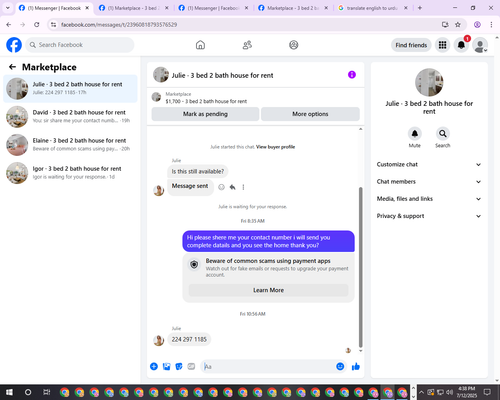500x400 pixels.
Task: Open Elaine conversation in list
Action: coord(70,145)
